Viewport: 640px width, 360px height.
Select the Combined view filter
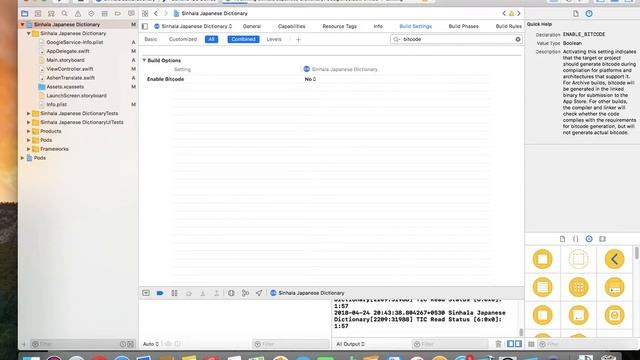click(x=243, y=39)
